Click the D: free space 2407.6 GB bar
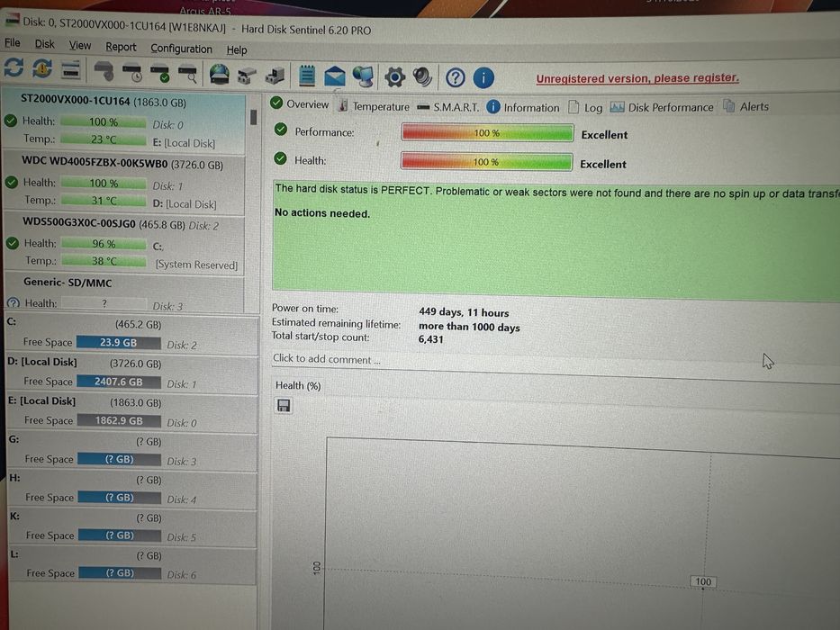 119,382
